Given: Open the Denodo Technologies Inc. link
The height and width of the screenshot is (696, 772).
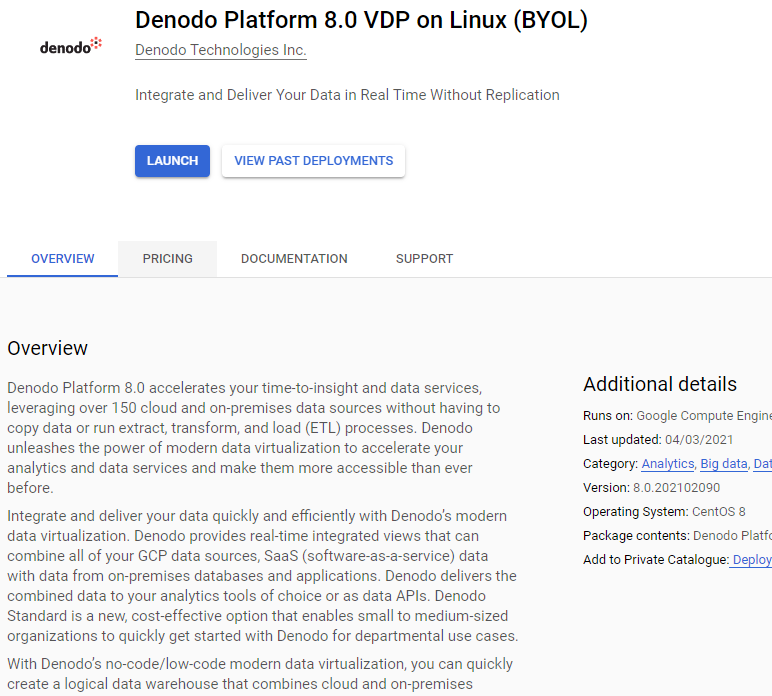Looking at the screenshot, I should click(221, 50).
